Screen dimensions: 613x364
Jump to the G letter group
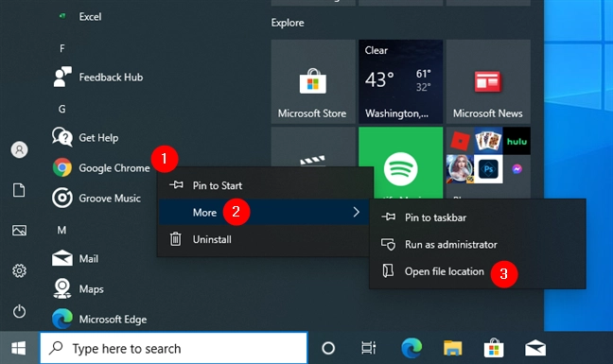click(61, 109)
